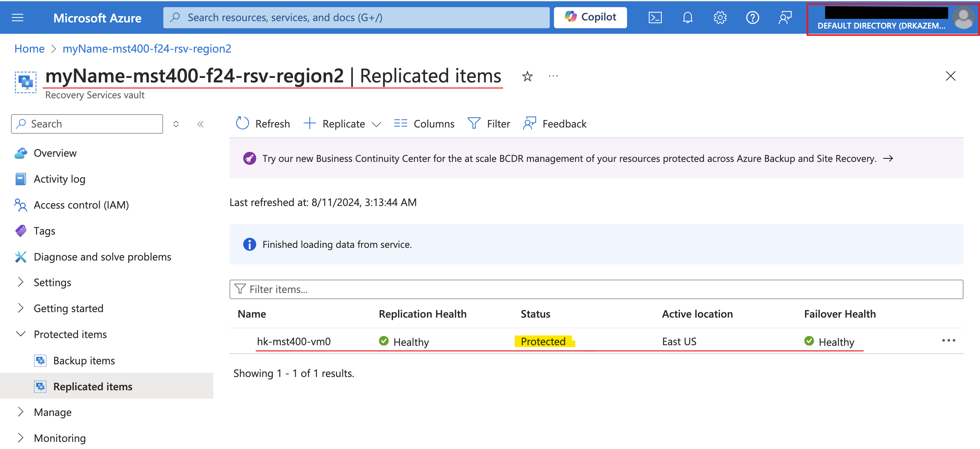
Task: Click the plus icon on Replicate
Action: pos(310,123)
